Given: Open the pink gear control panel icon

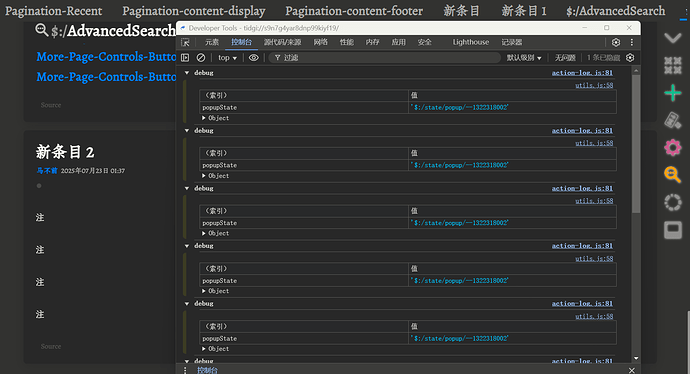Looking at the screenshot, I should (x=673, y=147).
